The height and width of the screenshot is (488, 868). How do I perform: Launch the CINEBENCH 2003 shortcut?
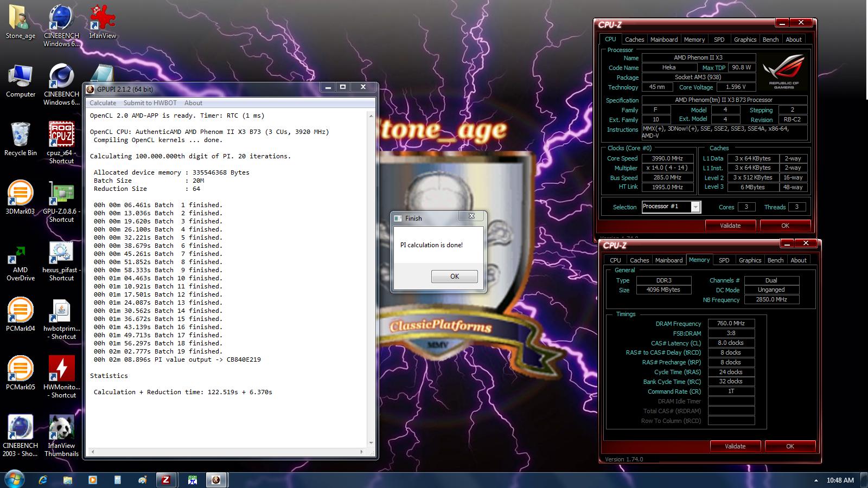(x=21, y=435)
